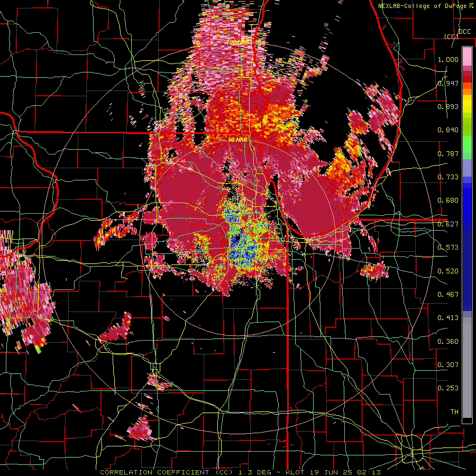Click the CORRELATION COEFFICIENT (CC) caption text

pyautogui.click(x=166, y=472)
